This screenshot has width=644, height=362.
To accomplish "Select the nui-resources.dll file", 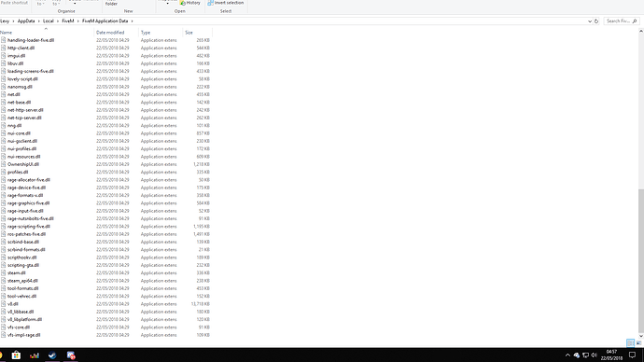I will click(x=24, y=157).
